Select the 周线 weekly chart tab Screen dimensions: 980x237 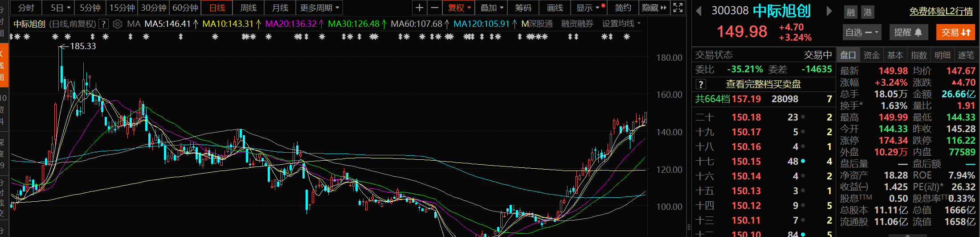pyautogui.click(x=249, y=8)
